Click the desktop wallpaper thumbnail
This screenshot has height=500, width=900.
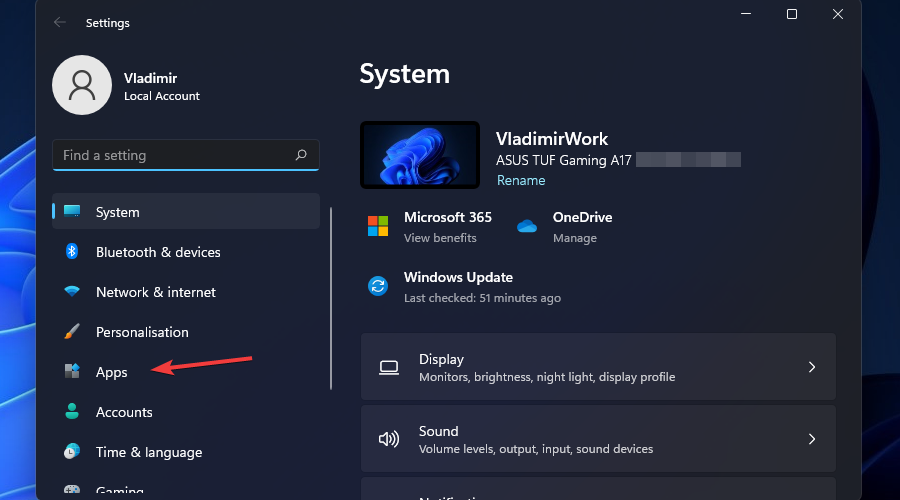click(x=419, y=156)
